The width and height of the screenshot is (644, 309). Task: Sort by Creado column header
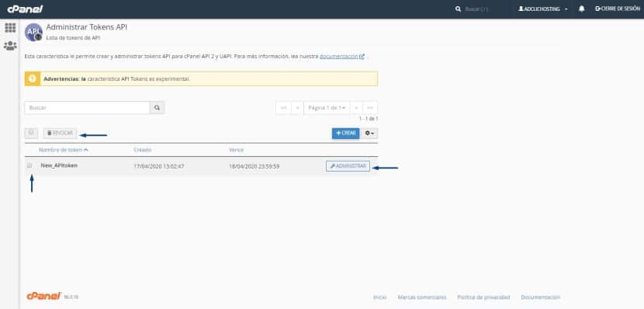[143, 150]
